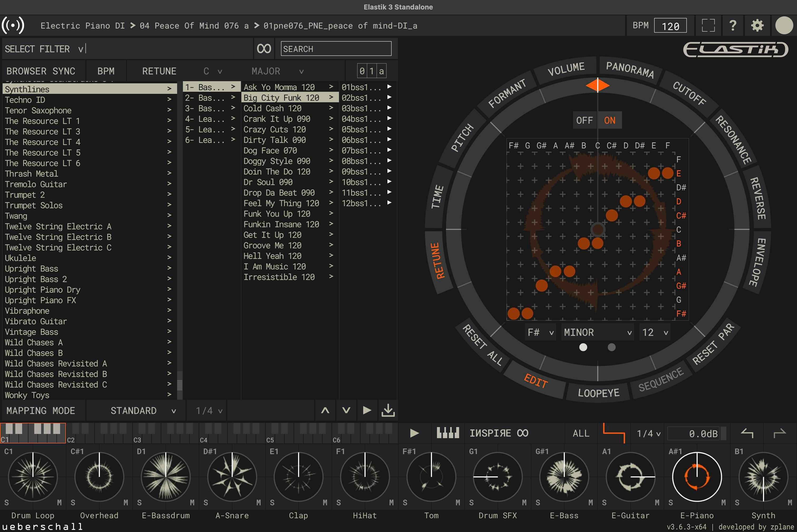
Task: Mute the E-Bass key G#1
Action: pos(590,502)
